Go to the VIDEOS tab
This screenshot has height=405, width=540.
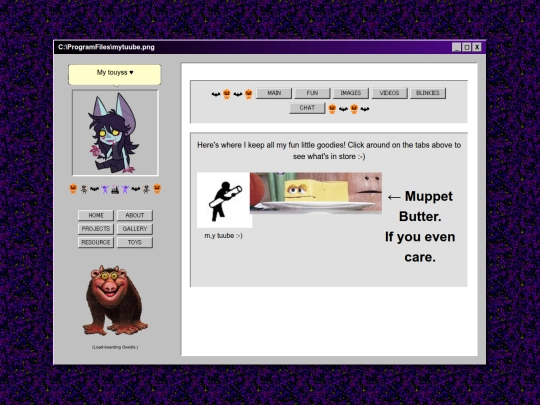coord(389,93)
